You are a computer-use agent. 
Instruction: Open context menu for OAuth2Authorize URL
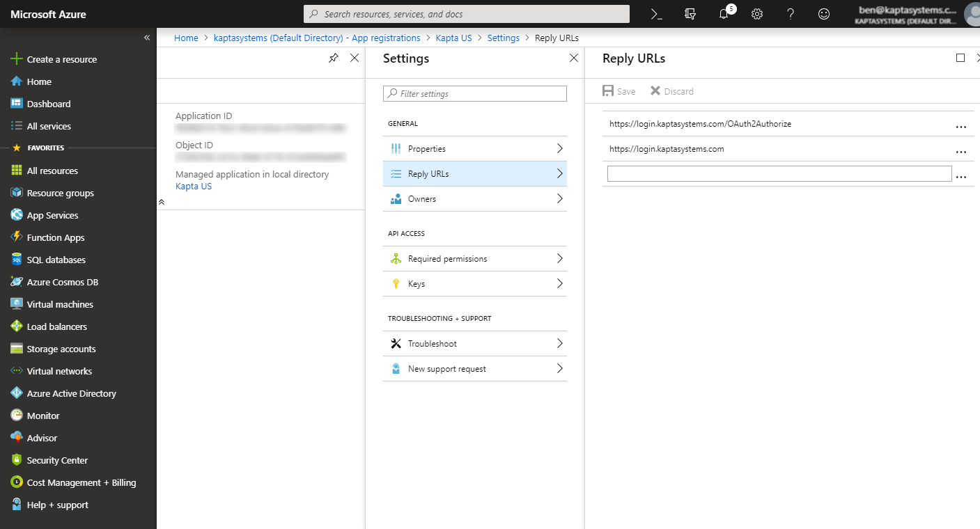(x=961, y=126)
